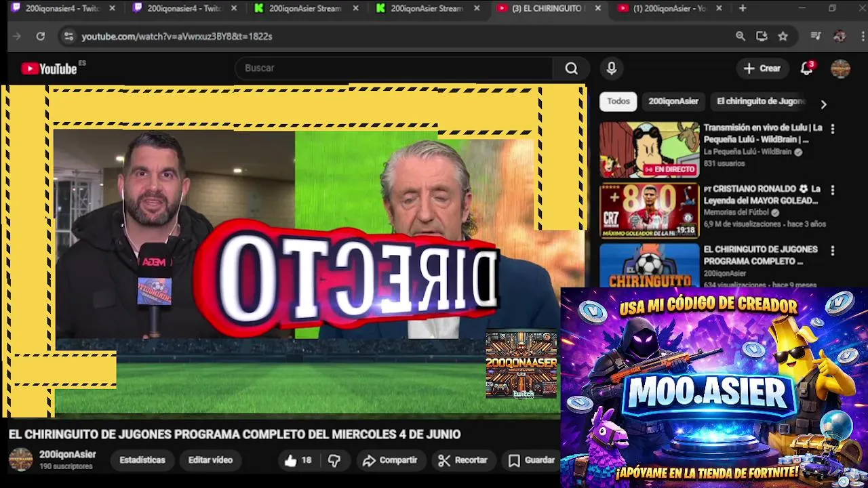The image size is (868, 488).
Task: Open the options menu for the sidebar EL CHIRINGUITO DE JUGONES video
Action: tap(832, 251)
